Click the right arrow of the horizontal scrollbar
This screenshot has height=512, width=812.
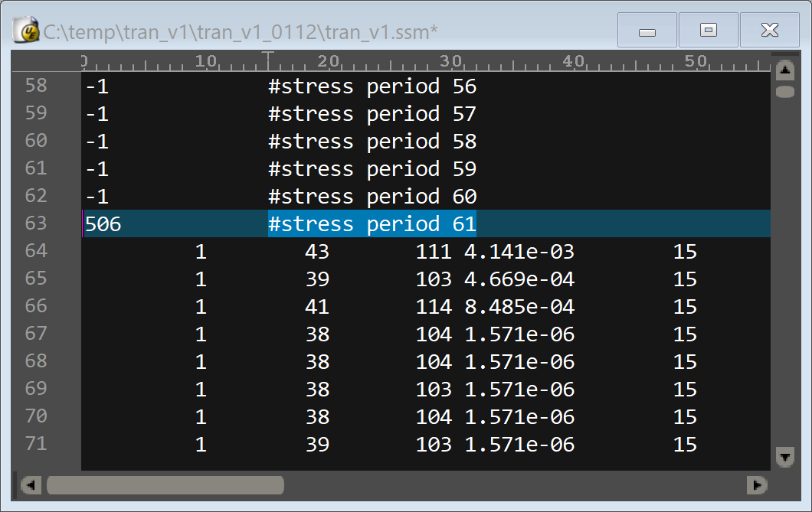pyautogui.click(x=758, y=485)
